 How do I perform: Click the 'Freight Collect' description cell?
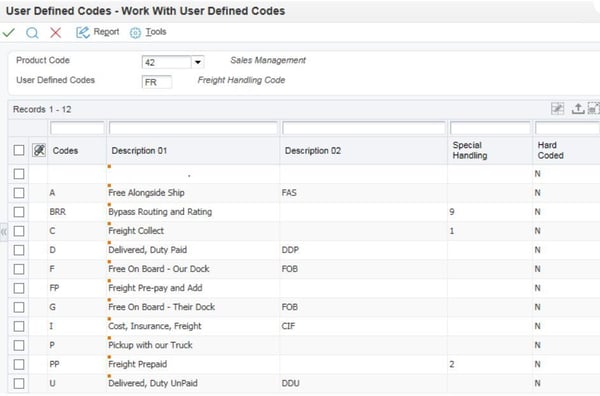pos(136,231)
